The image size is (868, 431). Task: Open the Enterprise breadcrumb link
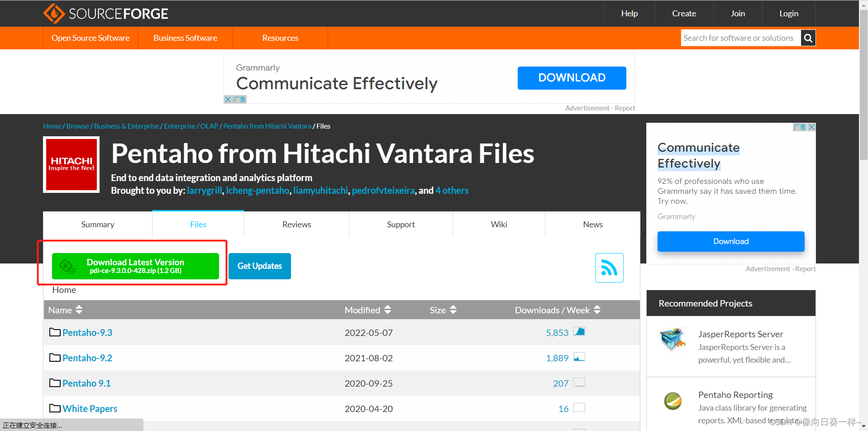click(180, 126)
